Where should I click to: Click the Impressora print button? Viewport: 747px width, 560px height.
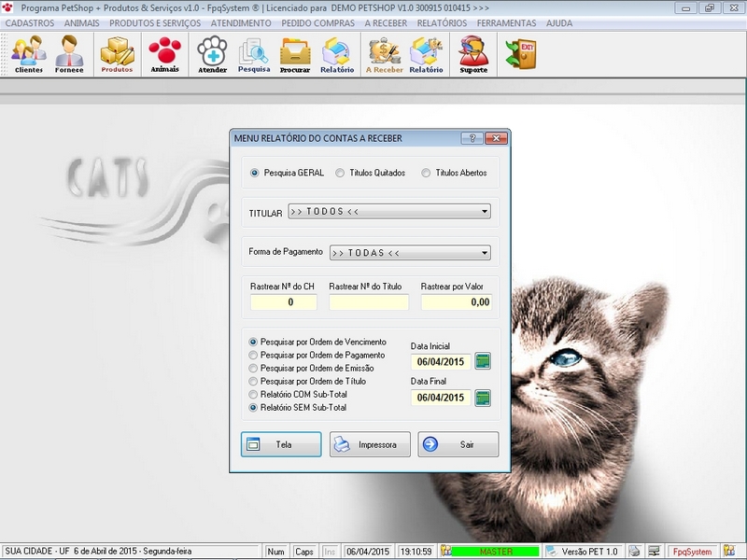tap(370, 444)
